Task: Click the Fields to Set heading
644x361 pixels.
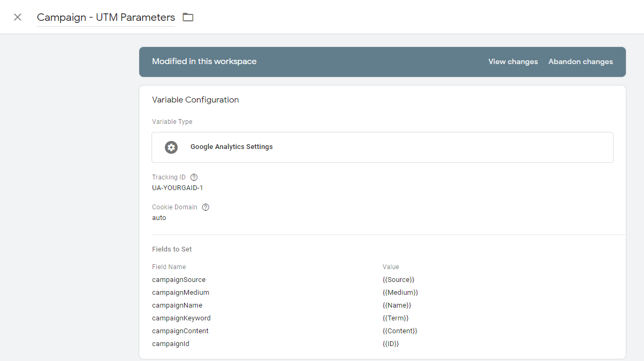Action: 172,249
